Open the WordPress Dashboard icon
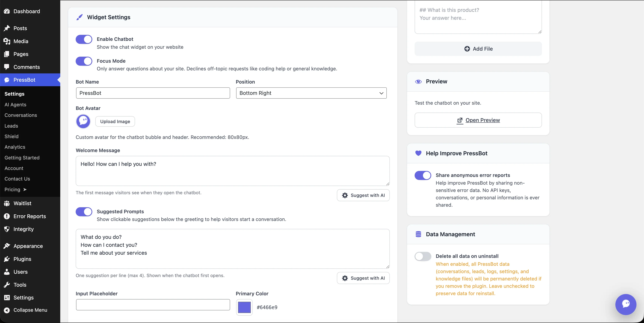The width and height of the screenshot is (644, 323). point(7,11)
